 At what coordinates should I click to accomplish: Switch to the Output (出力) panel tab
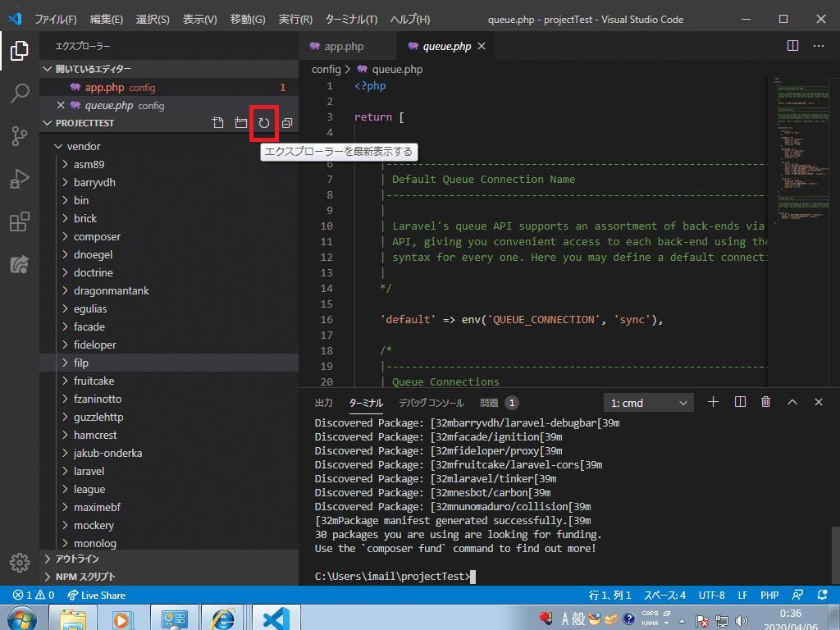tap(324, 403)
